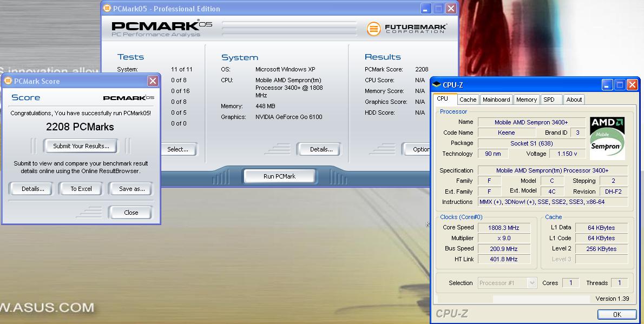Close the CPU-Z window

click(x=632, y=85)
